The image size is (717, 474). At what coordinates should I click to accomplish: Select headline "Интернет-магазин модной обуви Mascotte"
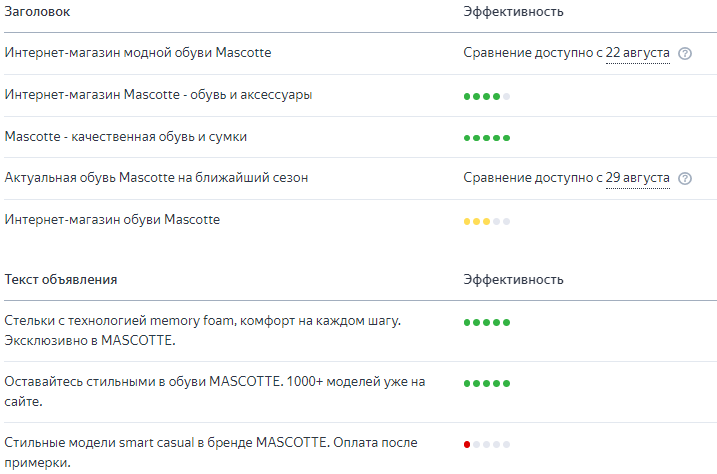(x=138, y=52)
